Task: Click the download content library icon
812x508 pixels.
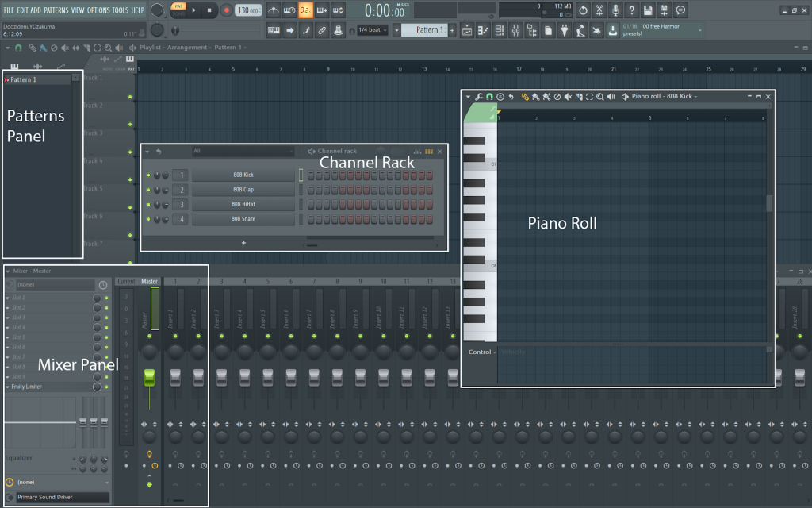Action: tap(613, 31)
